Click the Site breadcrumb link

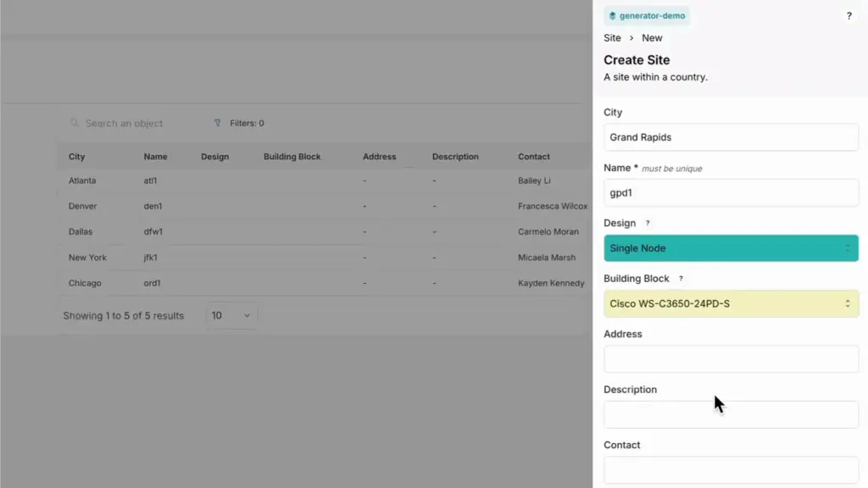[612, 37]
